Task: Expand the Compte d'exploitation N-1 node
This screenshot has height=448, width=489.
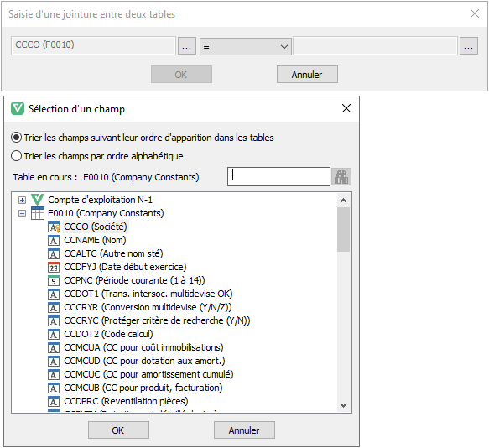Action: (x=22, y=200)
